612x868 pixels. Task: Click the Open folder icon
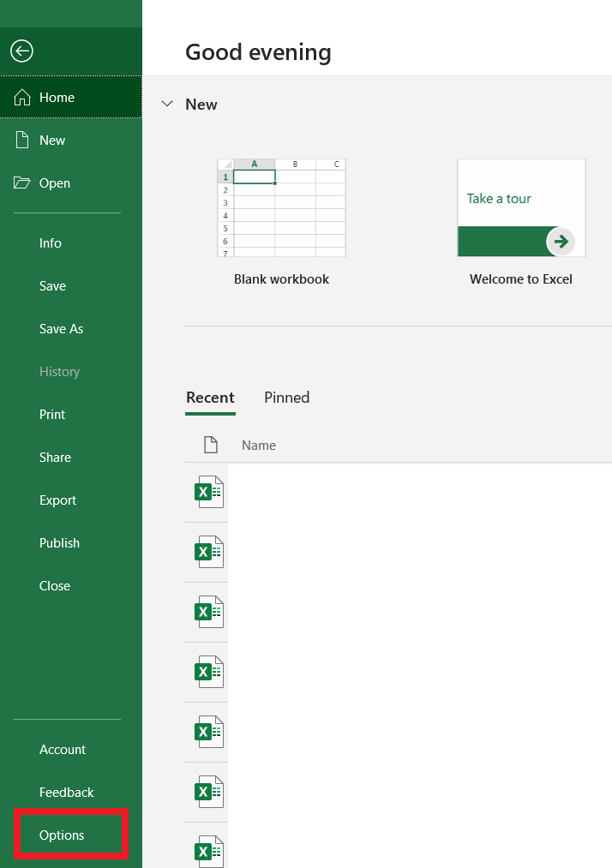pyautogui.click(x=22, y=183)
